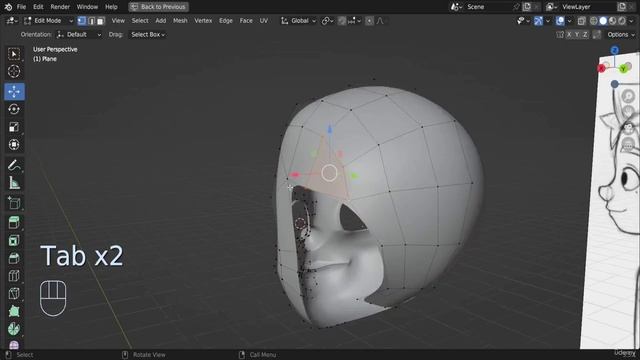Open the Scene browse dropdown
The height and width of the screenshot is (360, 640).
click(456, 7)
